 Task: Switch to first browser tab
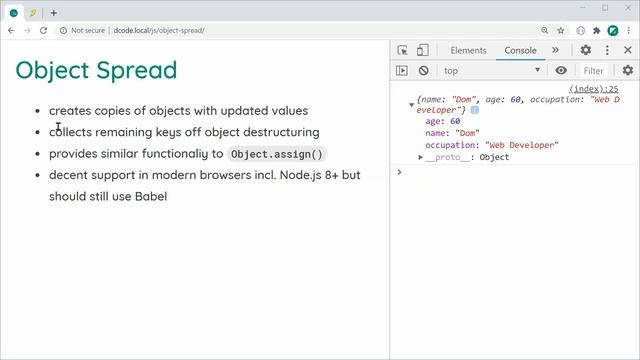pyautogui.click(x=13, y=13)
